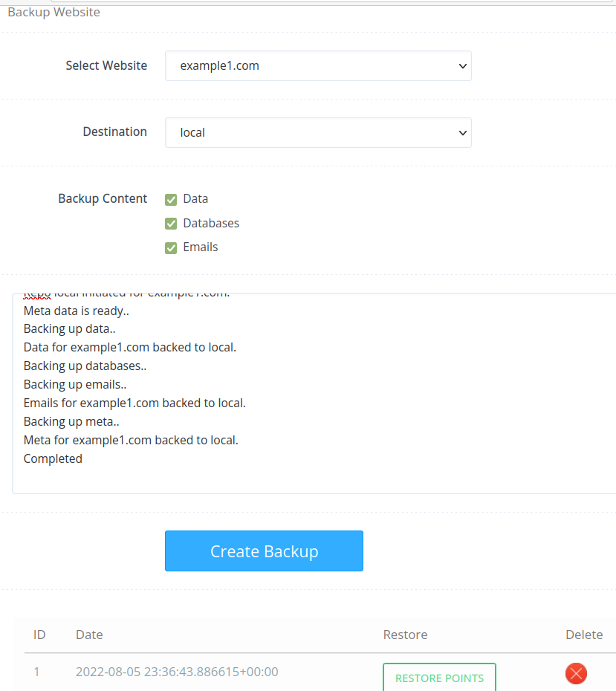
Task: Click the Backup Website heading
Action: 54,13
